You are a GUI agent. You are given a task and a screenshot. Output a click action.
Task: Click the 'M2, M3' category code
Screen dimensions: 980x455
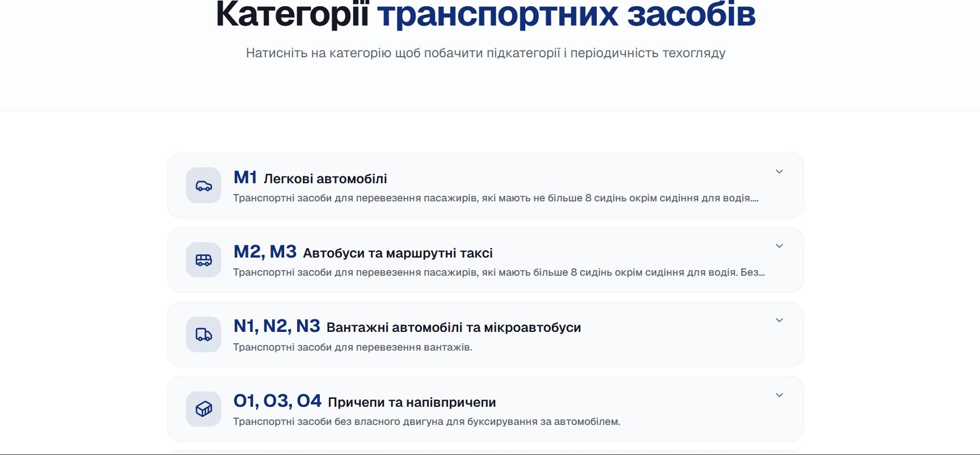pyautogui.click(x=265, y=252)
